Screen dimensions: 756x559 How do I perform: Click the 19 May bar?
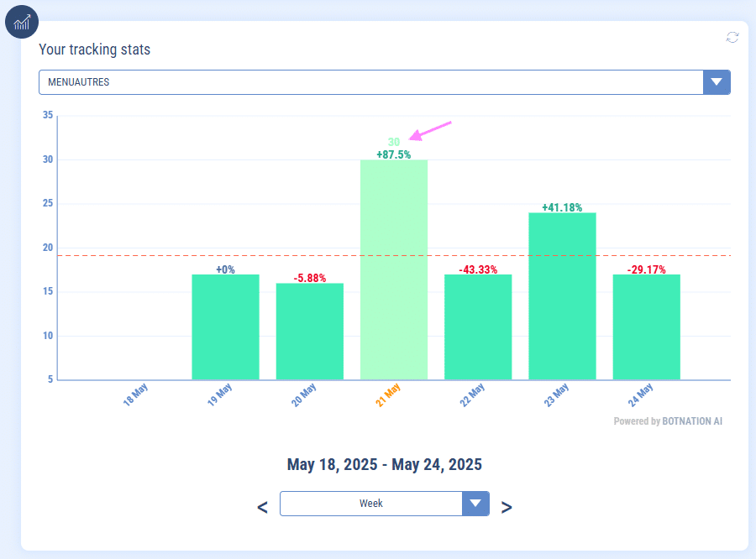225,327
